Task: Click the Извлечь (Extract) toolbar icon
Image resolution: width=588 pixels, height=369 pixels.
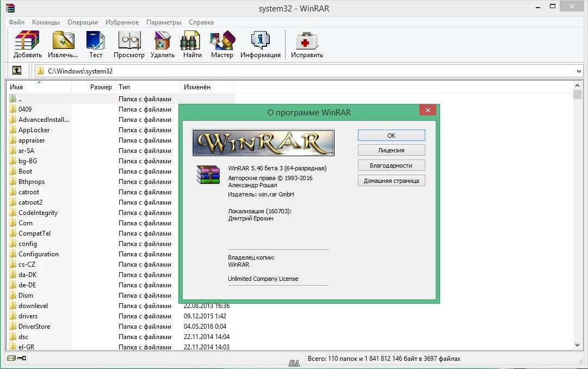Action: click(63, 40)
